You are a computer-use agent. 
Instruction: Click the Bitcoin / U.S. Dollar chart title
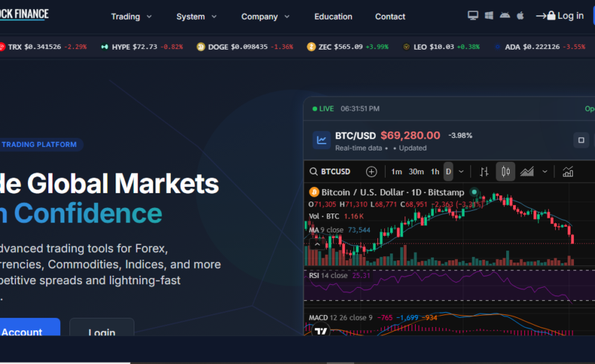(393, 192)
